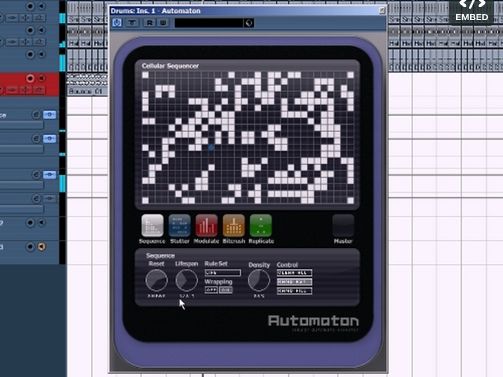The width and height of the screenshot is (503, 377).
Task: Open the preset browser icon beside preset field
Action: point(249,23)
